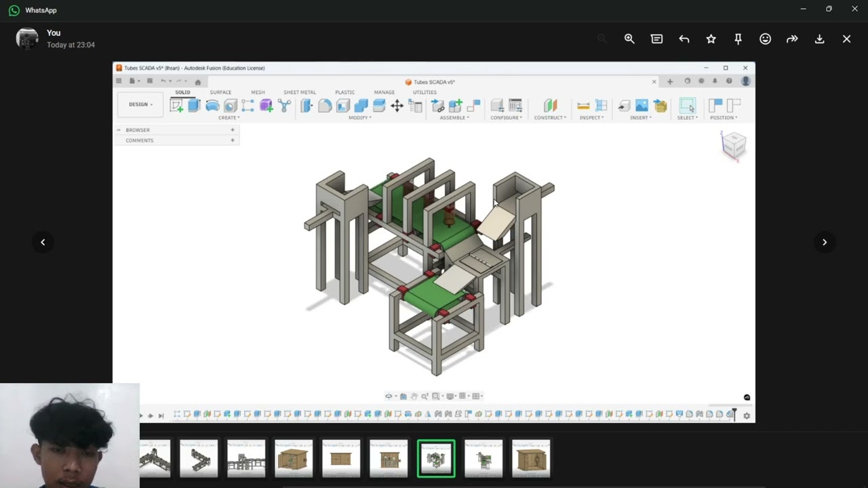Expand the COMMENTS panel
Viewport: 868px width, 488px height.
click(x=233, y=140)
